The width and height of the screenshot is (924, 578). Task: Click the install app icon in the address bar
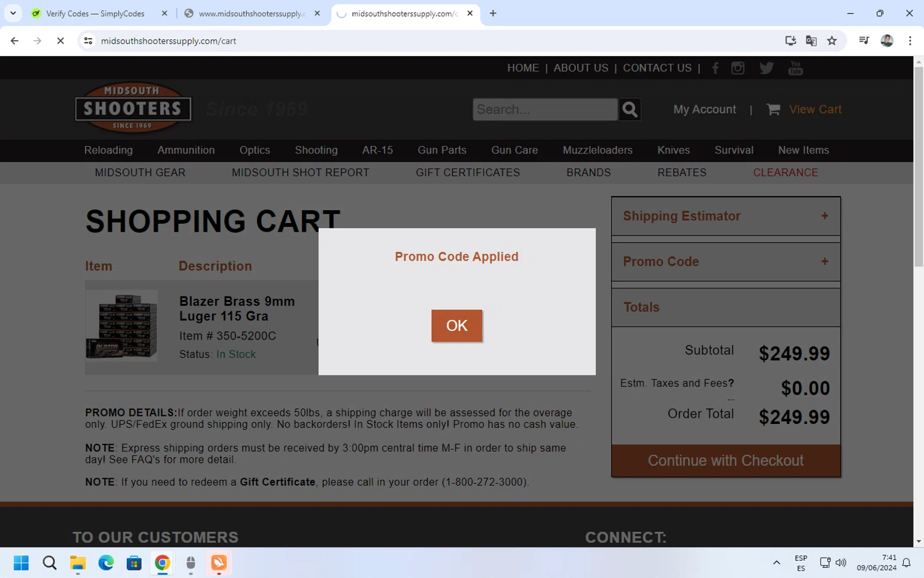click(790, 41)
